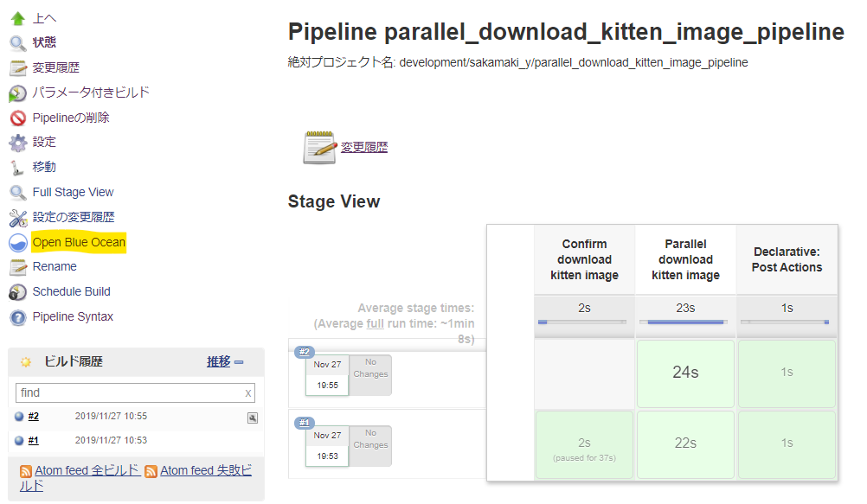
Task: Click the 推移 trend link
Action: 218,362
